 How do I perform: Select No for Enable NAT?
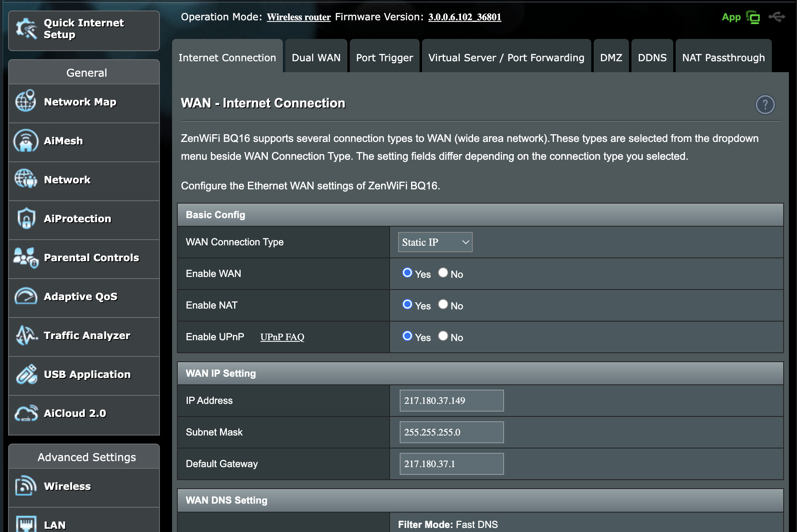pos(443,305)
